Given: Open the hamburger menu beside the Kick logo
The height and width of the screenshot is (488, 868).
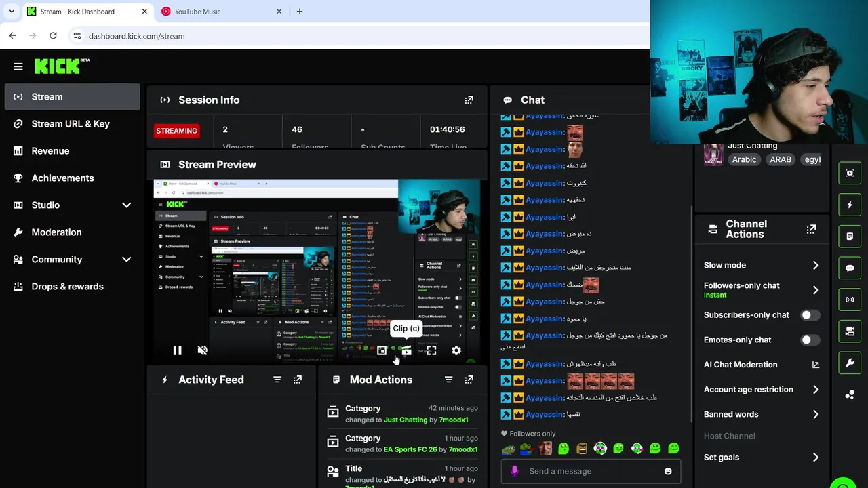Looking at the screenshot, I should (x=18, y=66).
